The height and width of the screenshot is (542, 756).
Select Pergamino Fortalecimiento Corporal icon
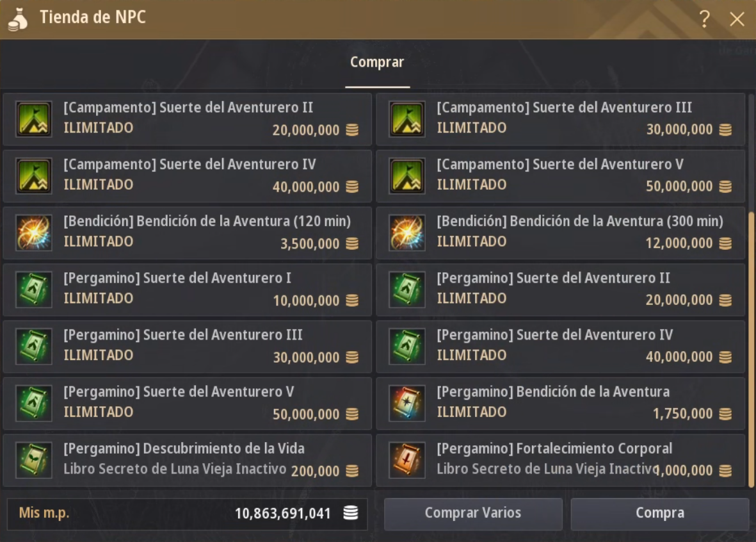[x=407, y=460]
